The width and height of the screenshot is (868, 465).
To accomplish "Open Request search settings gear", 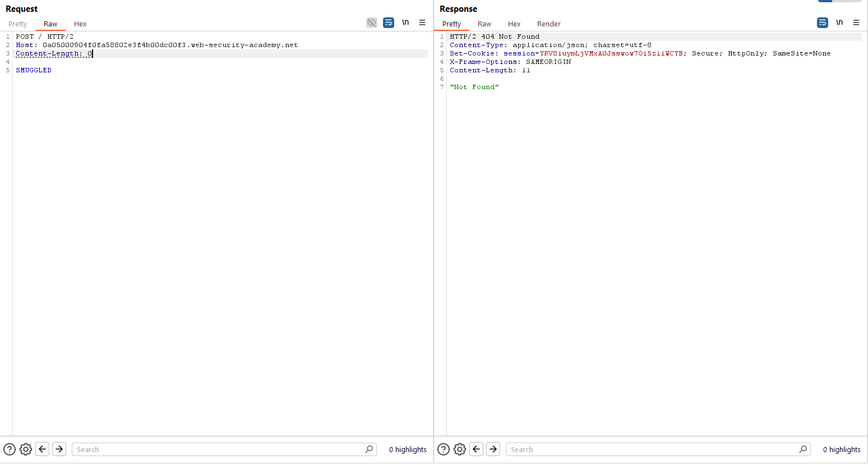I will tap(26, 449).
